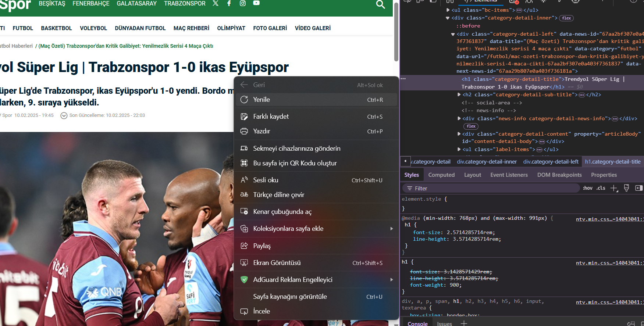Click the QR code icon in context menu

(x=244, y=163)
